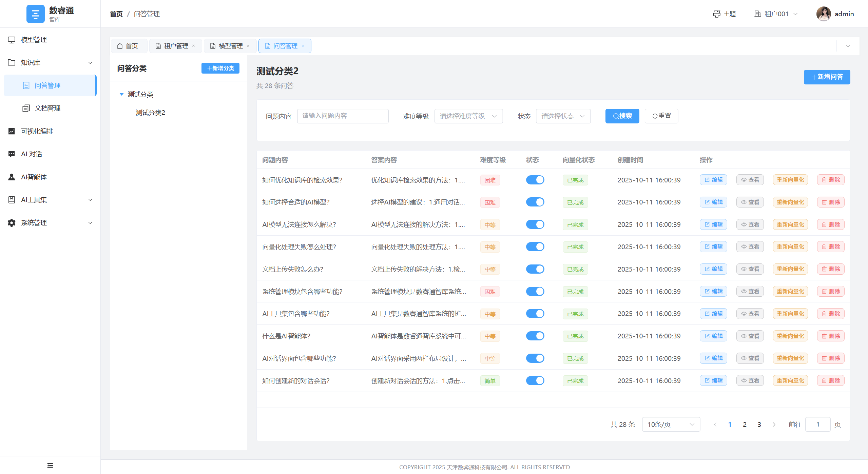Select the 模型管理 sidebar icon
The image size is (868, 474).
(x=12, y=39)
